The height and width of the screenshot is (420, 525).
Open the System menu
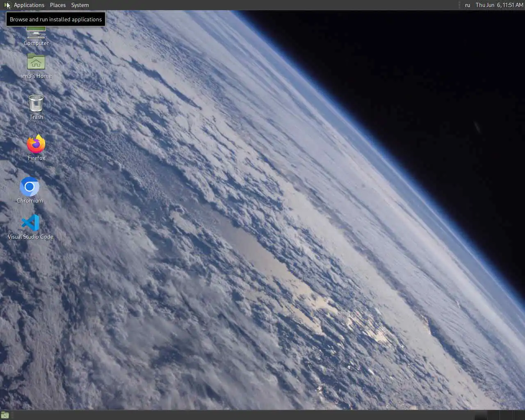80,5
